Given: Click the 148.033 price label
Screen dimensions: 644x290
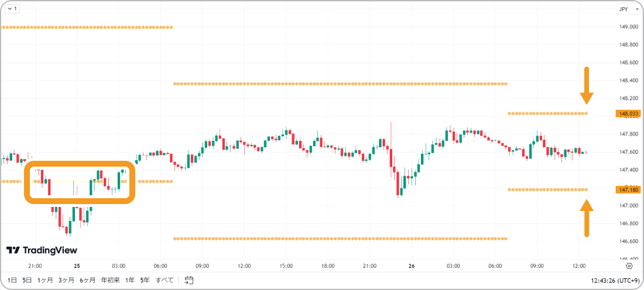Looking at the screenshot, I should 628,113.
